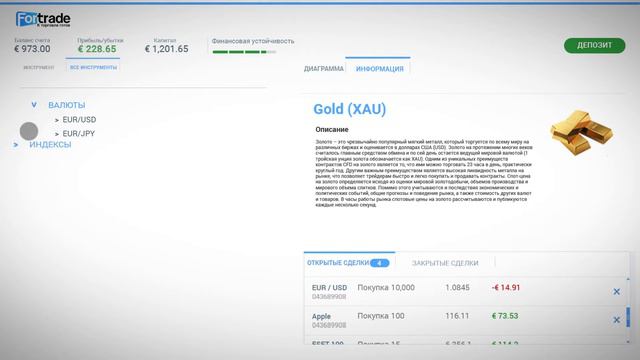The height and width of the screenshot is (360, 640).
Task: Click the gold bars image
Action: pyautogui.click(x=582, y=132)
